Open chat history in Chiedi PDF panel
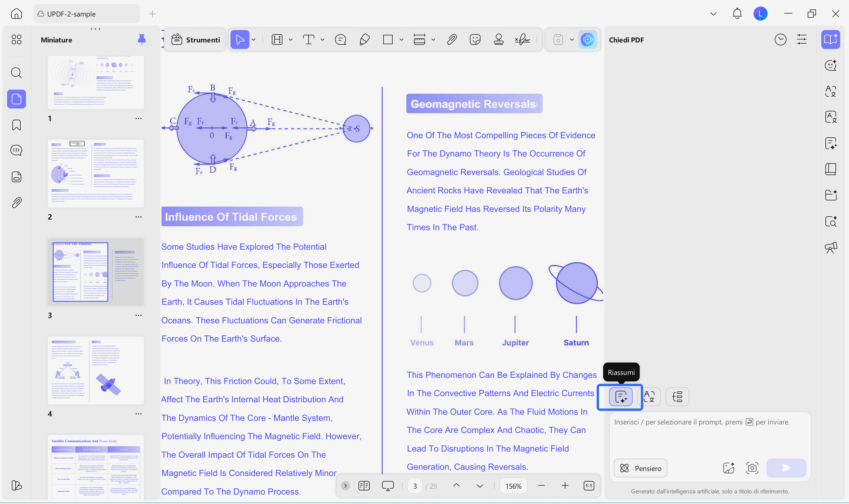The height and width of the screenshot is (504, 849). 780,40
